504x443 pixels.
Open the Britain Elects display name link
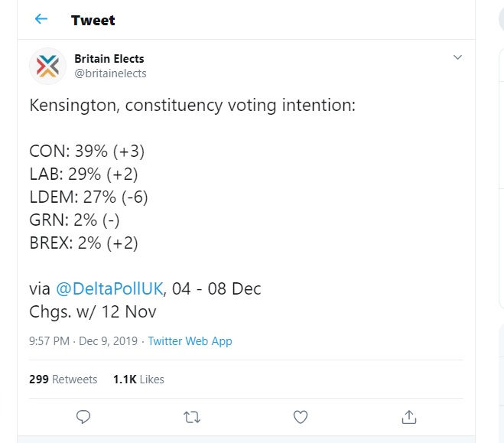(109, 59)
